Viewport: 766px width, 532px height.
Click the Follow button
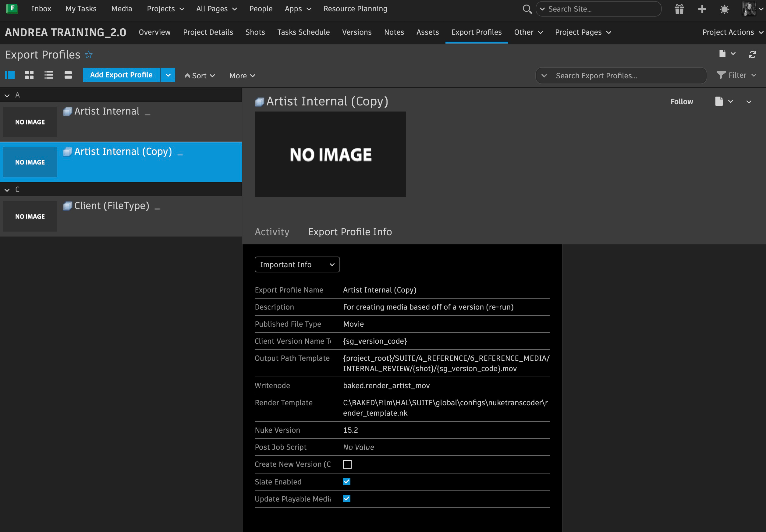tap(681, 102)
